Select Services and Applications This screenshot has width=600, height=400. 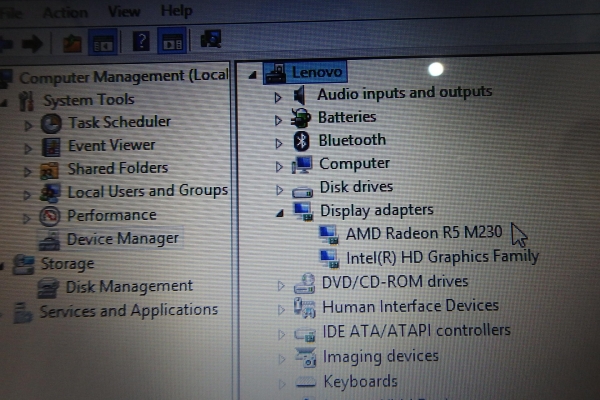coord(129,310)
